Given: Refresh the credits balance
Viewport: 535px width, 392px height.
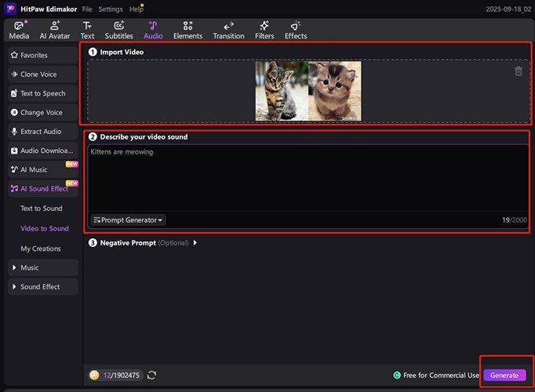Looking at the screenshot, I should coord(151,376).
